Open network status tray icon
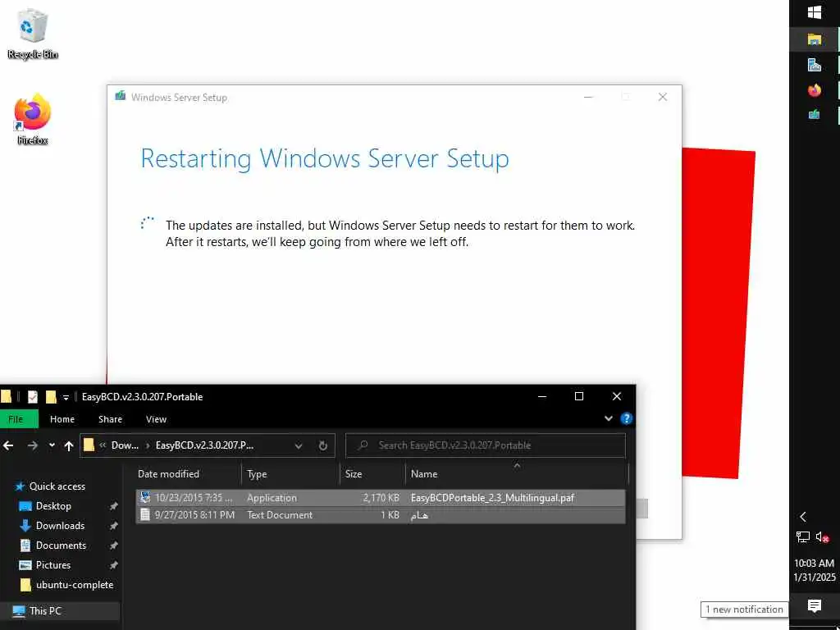Screen dimensions: 840x630 pos(802,536)
